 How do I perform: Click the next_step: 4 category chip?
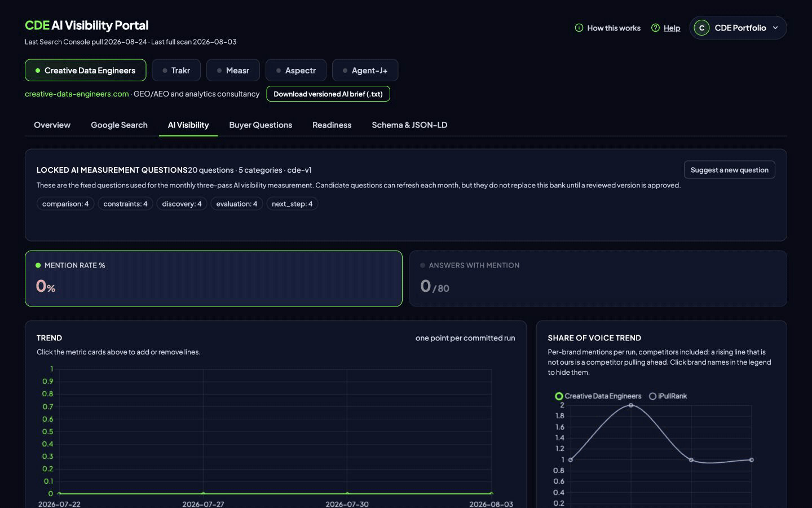click(x=292, y=204)
